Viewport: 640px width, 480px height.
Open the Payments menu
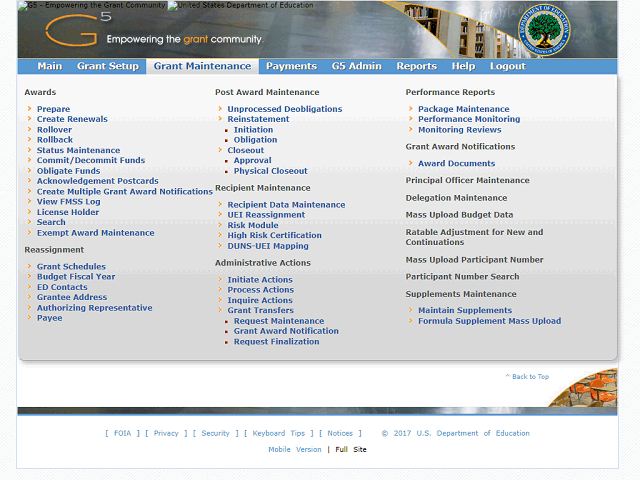291,66
